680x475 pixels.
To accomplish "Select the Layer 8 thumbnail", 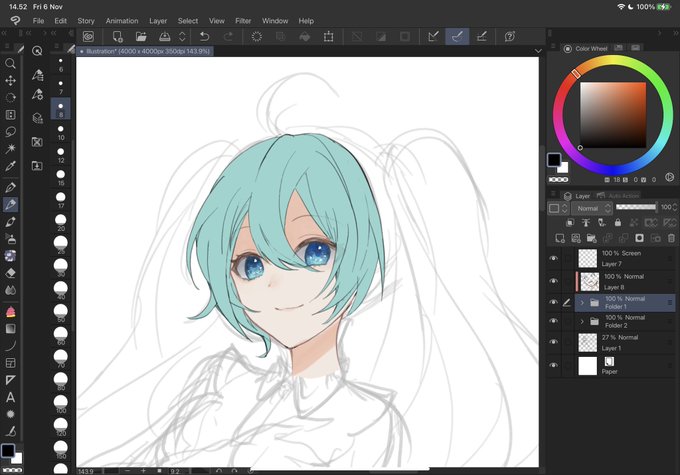I will 589,282.
